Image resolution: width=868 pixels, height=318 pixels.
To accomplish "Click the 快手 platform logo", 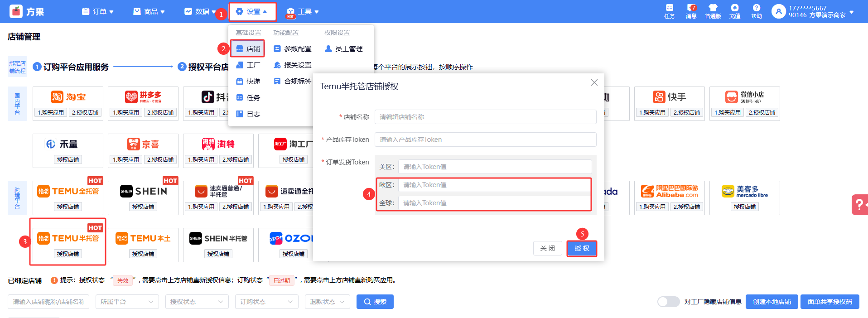I will [670, 97].
